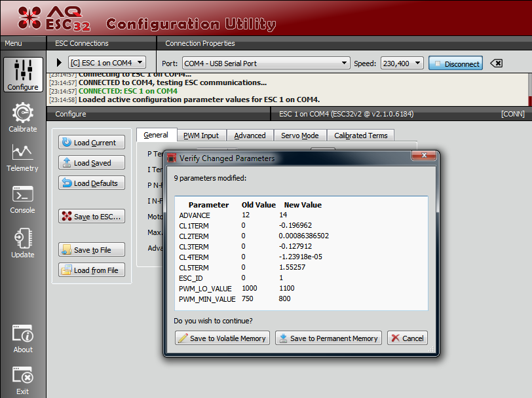Click the ESC Connections header
Screen dimensions: 532x398
click(82, 43)
